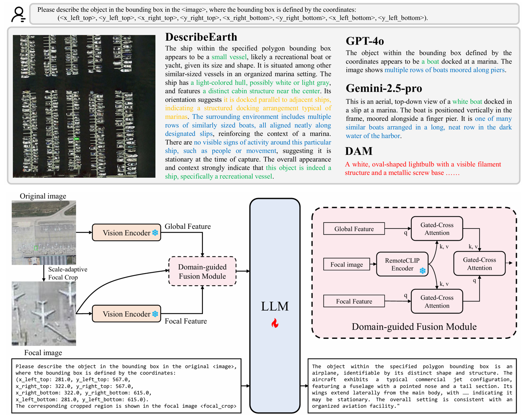Click the red flame icon under LLM
525x420 pixels.
tap(275, 323)
